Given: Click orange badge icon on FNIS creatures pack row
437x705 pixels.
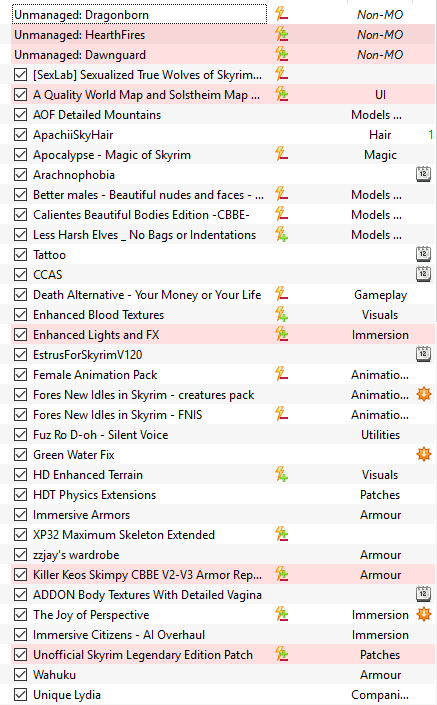Looking at the screenshot, I should [x=424, y=394].
